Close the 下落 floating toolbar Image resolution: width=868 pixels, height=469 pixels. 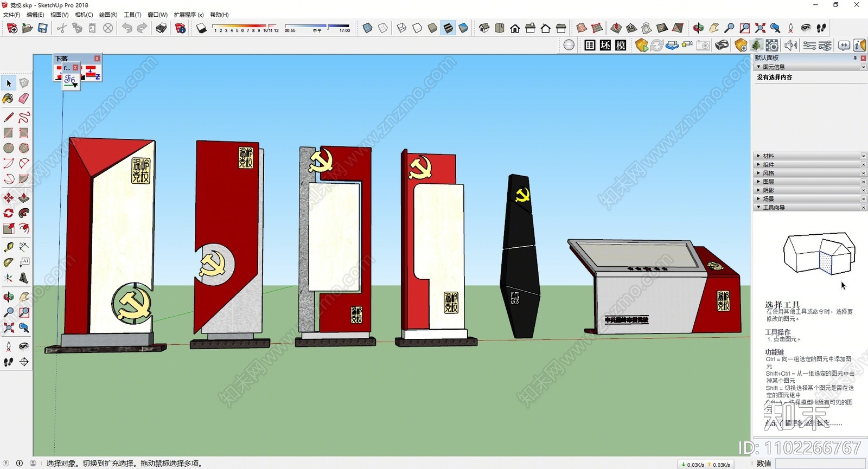[x=97, y=58]
